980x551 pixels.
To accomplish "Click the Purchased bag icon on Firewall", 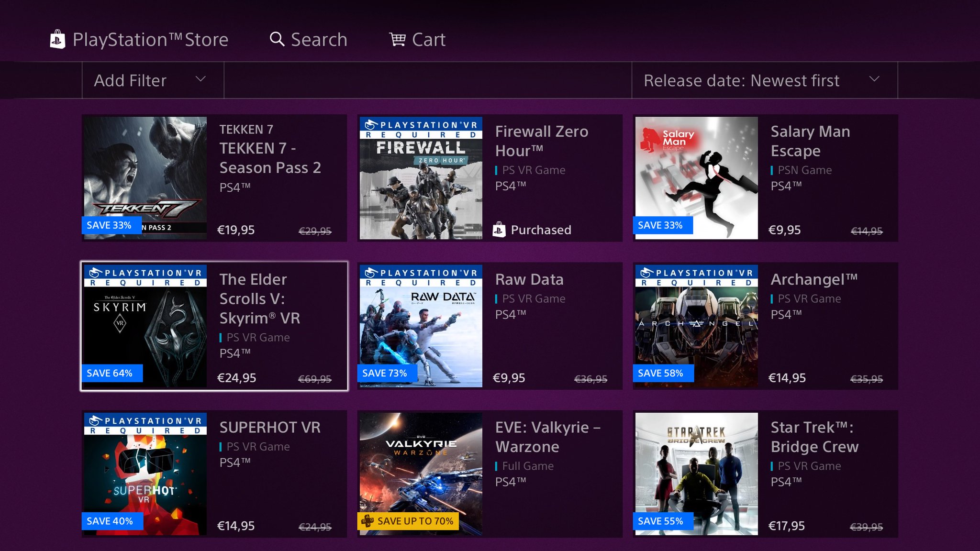I will pyautogui.click(x=499, y=230).
